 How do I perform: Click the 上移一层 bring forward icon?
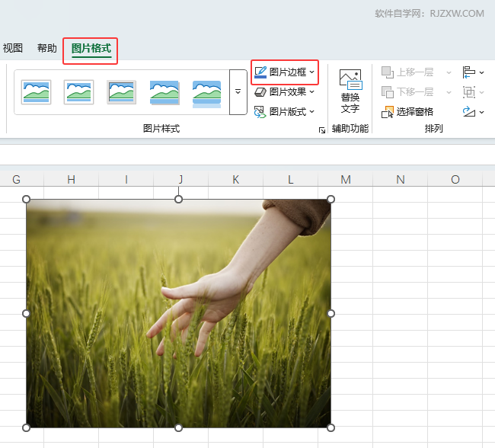tap(388, 72)
